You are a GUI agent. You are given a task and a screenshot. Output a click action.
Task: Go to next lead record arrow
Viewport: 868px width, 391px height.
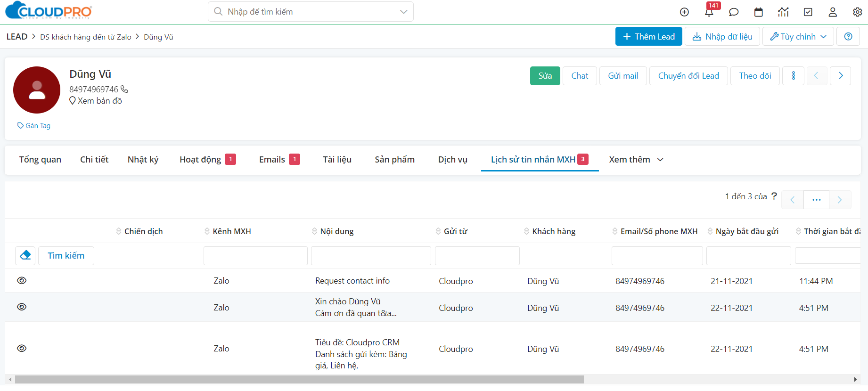coord(841,76)
